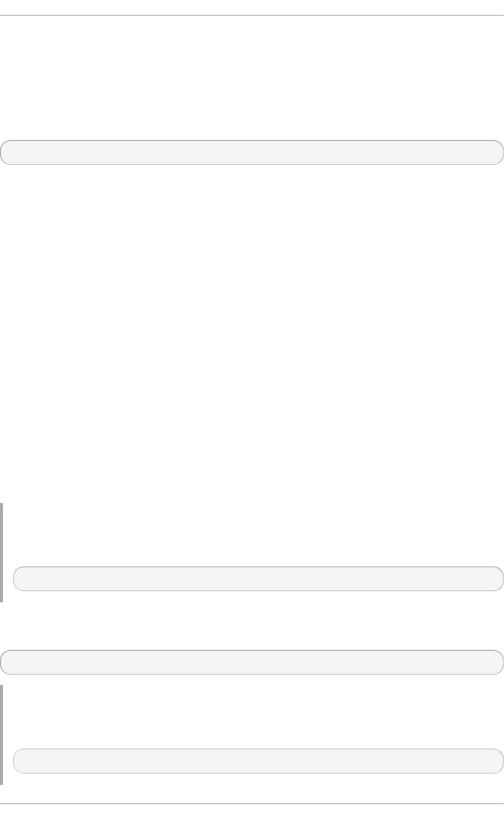
Task: Click right end of first indented box
Action: (x=499, y=579)
